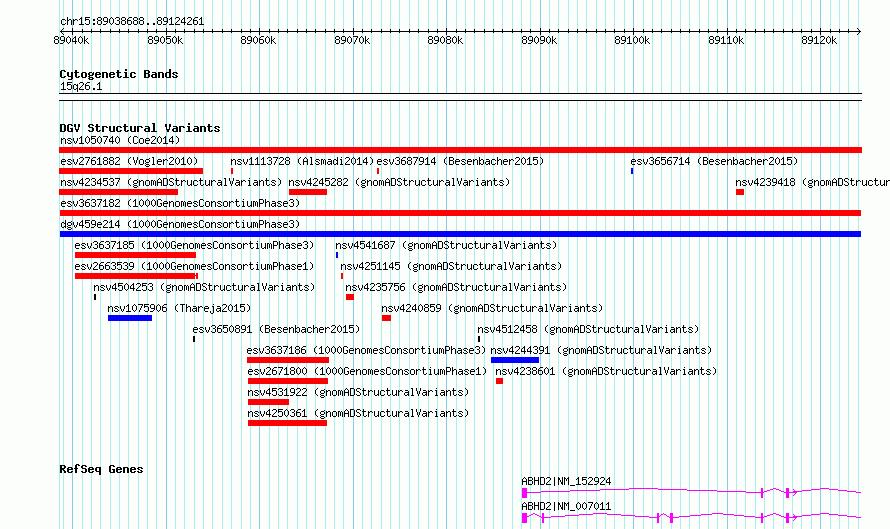Screen dimensions: 890x529
Task: Click the red esv2761882 variant bar
Action: (x=131, y=171)
